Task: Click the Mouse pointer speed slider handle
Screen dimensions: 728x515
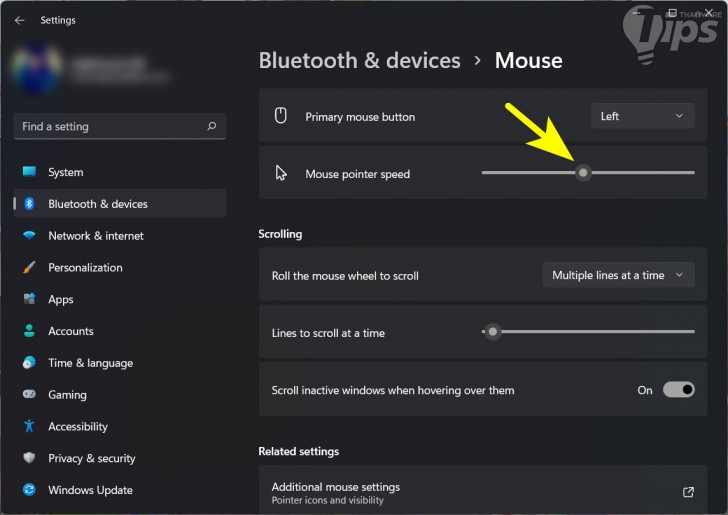Action: pyautogui.click(x=583, y=173)
